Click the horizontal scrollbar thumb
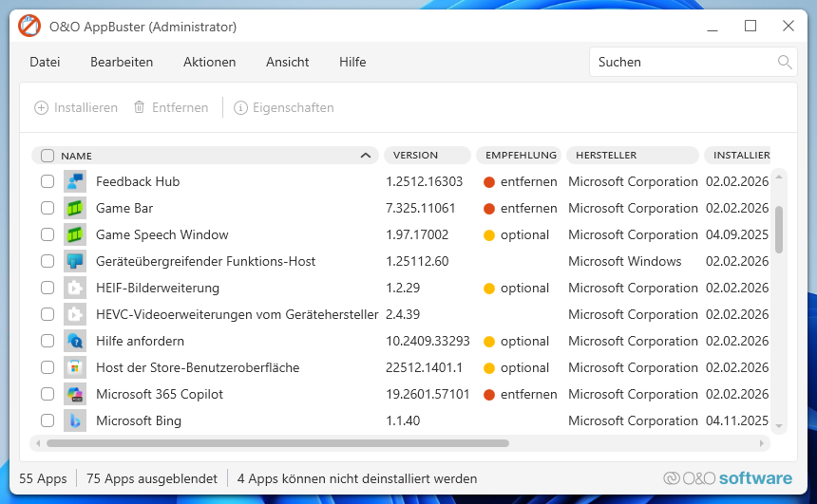 [277, 443]
